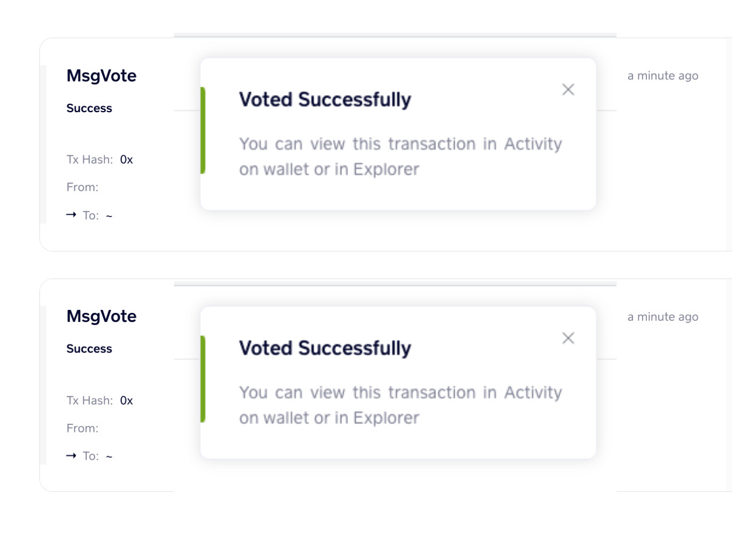Click the bottom card's "a minute ago" timestamp

[x=663, y=317]
